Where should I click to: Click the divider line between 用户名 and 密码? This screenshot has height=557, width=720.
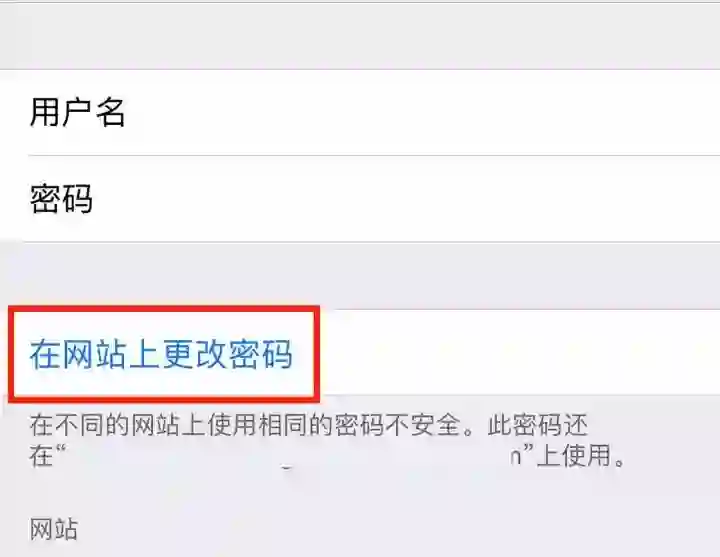[x=374, y=155]
